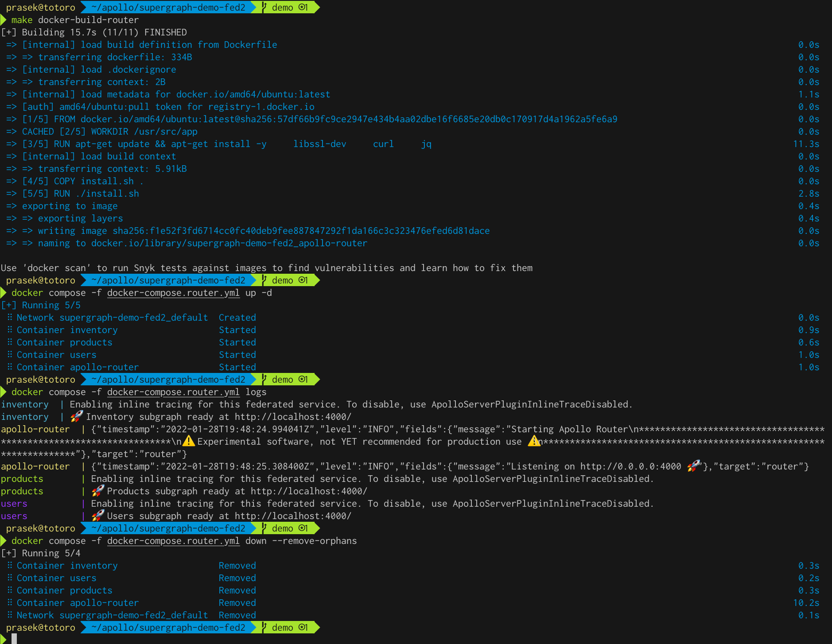Click the 10.2s removal time for apollo-router
This screenshot has width=832, height=644.
point(806,603)
